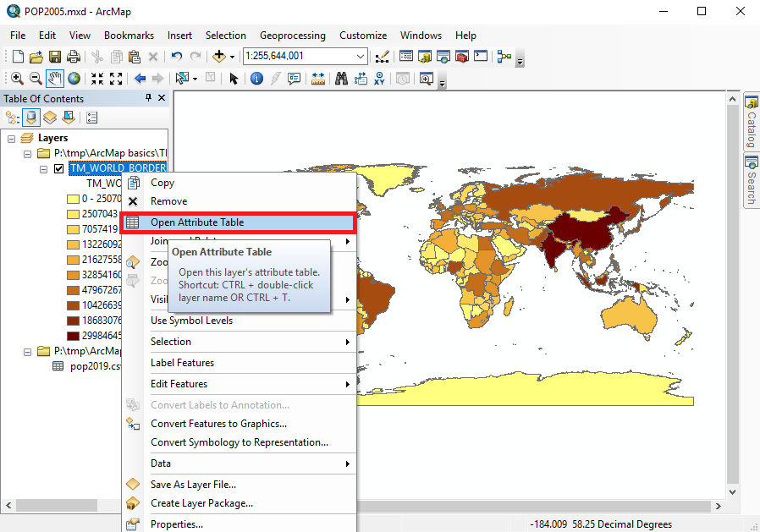This screenshot has width=760, height=532.
Task: Click the Go To XY icon
Action: (379, 79)
